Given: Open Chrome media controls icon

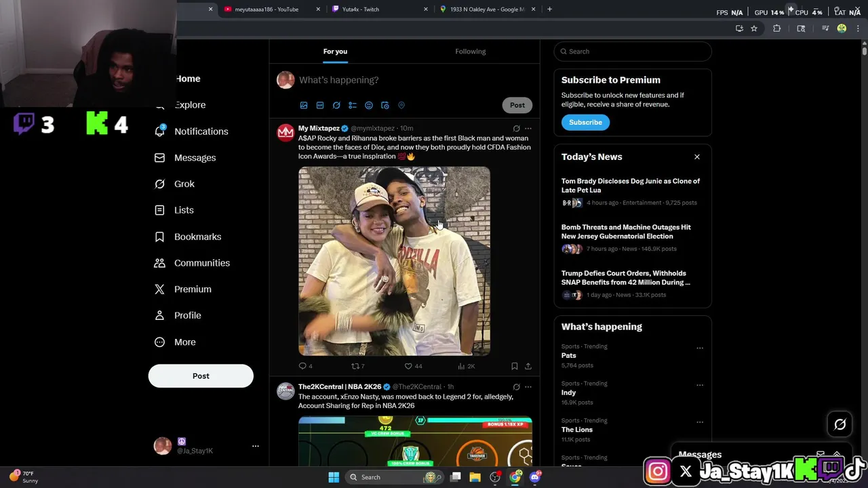Looking at the screenshot, I should [825, 28].
